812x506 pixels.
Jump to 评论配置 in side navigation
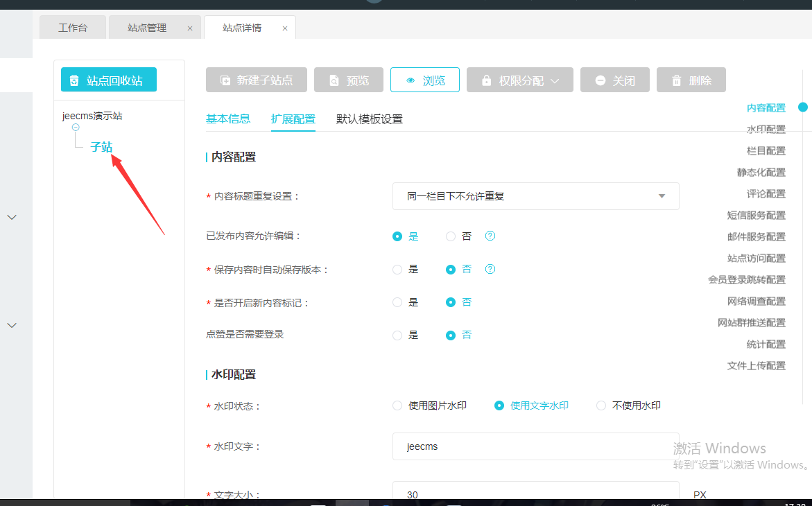point(766,193)
